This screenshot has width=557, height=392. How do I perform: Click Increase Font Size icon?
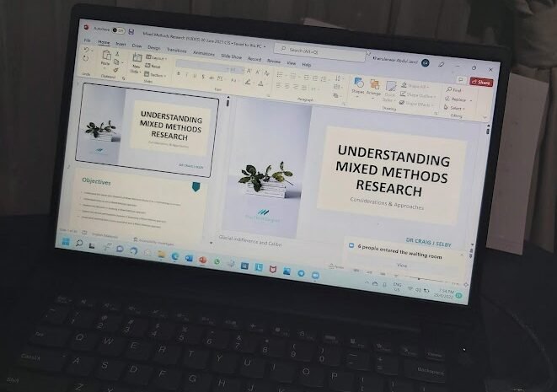point(249,71)
